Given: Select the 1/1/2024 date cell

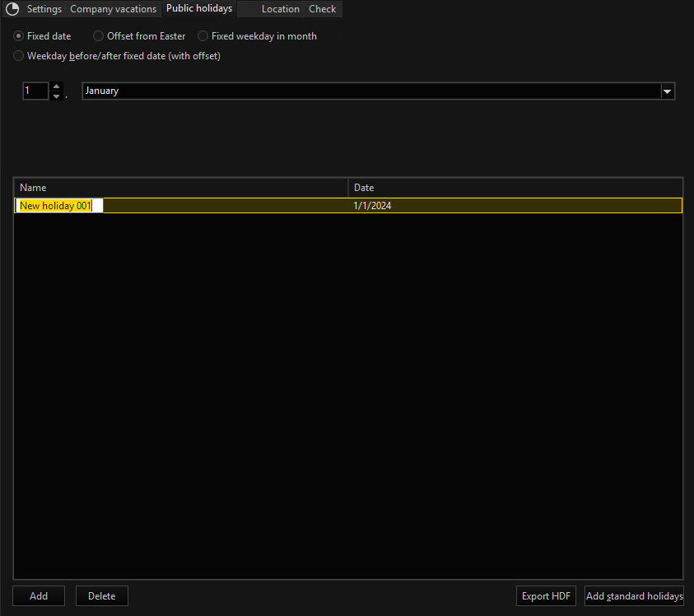Looking at the screenshot, I should 372,206.
